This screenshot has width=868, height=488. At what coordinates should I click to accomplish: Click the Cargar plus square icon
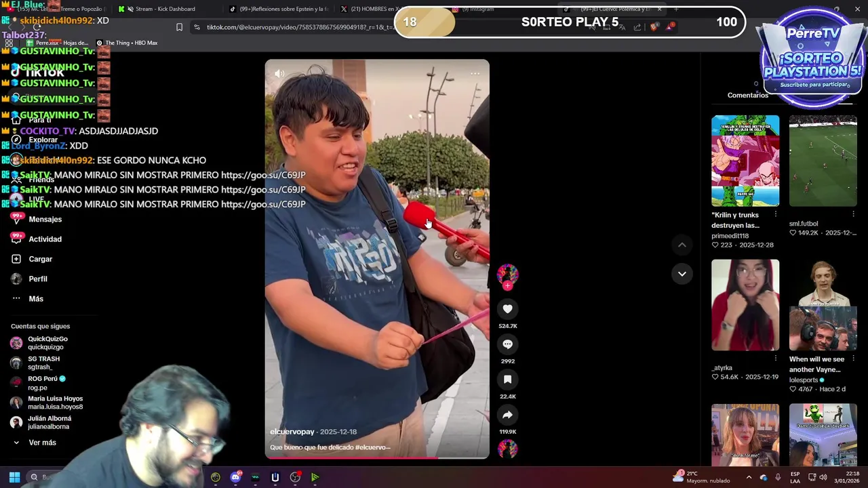(16, 259)
